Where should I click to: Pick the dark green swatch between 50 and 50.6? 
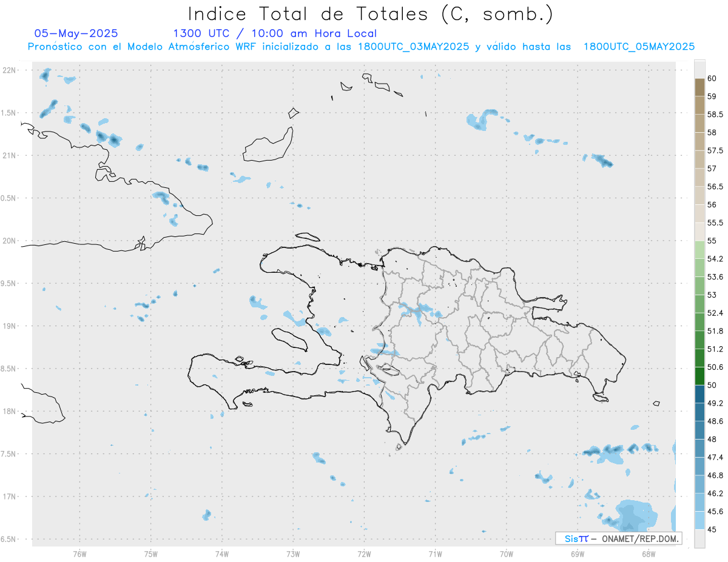click(699, 376)
